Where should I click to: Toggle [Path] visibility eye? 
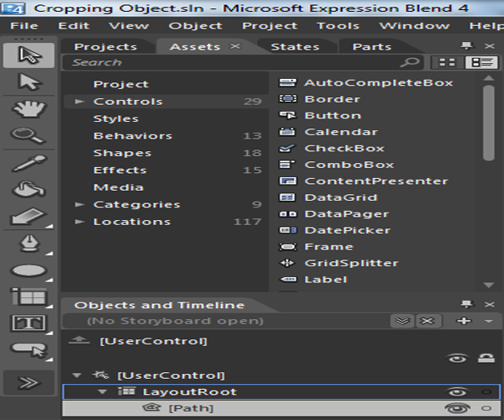click(x=458, y=408)
